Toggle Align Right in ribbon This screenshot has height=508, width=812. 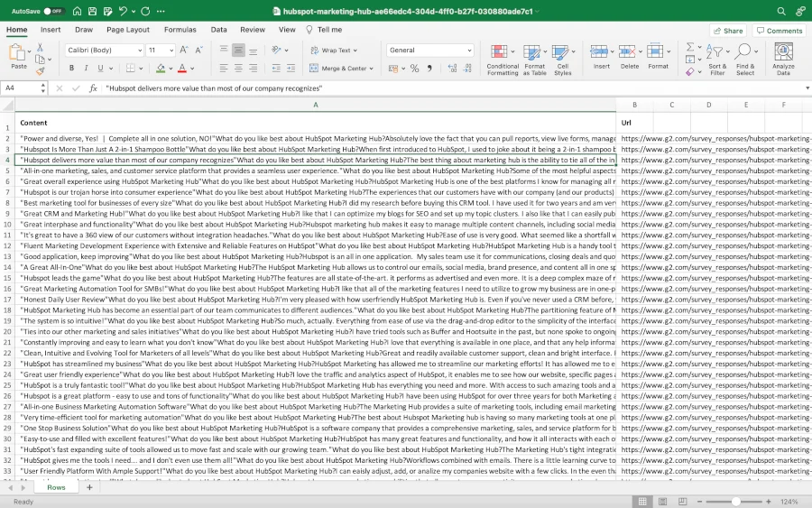[x=254, y=69]
